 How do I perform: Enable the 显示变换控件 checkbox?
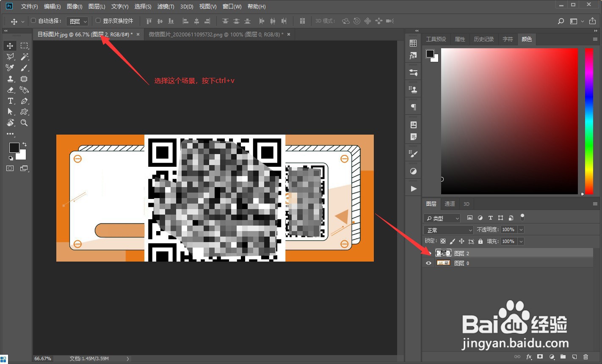click(x=98, y=21)
